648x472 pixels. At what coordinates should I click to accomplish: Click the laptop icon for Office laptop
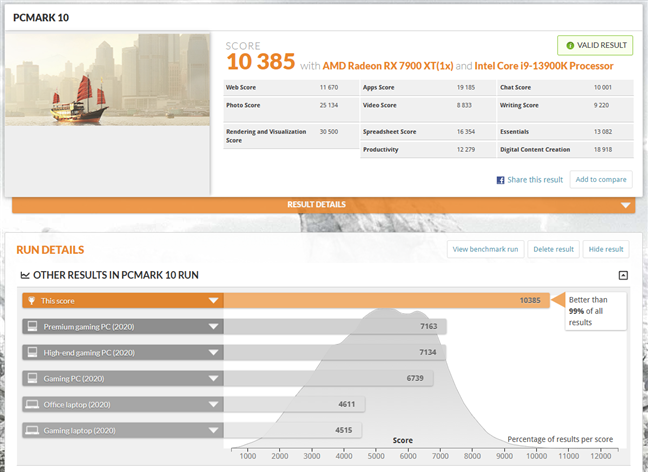point(32,404)
